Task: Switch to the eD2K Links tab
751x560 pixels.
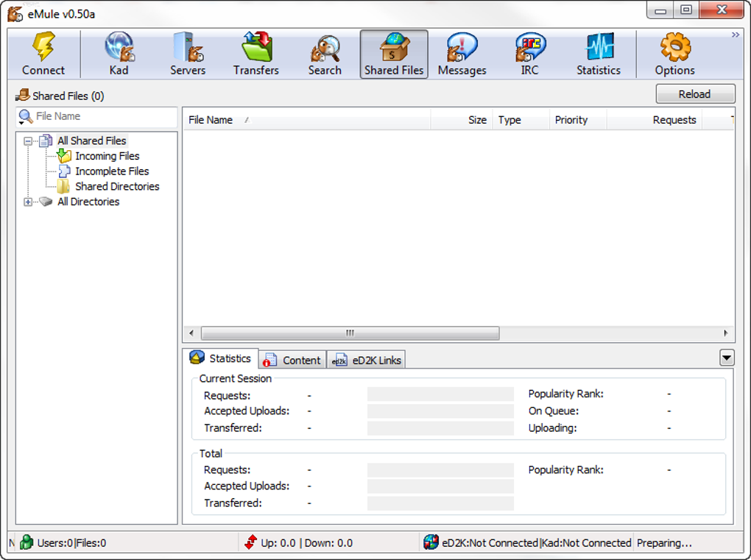Action: click(367, 360)
